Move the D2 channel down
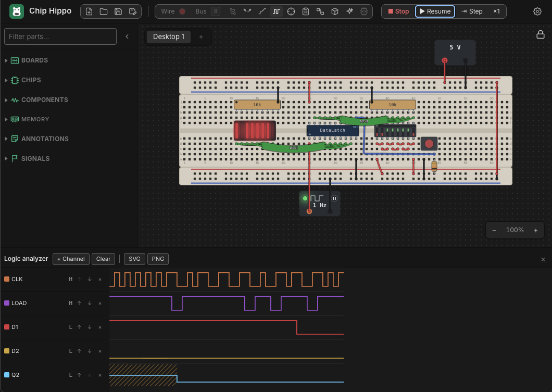 click(90, 351)
